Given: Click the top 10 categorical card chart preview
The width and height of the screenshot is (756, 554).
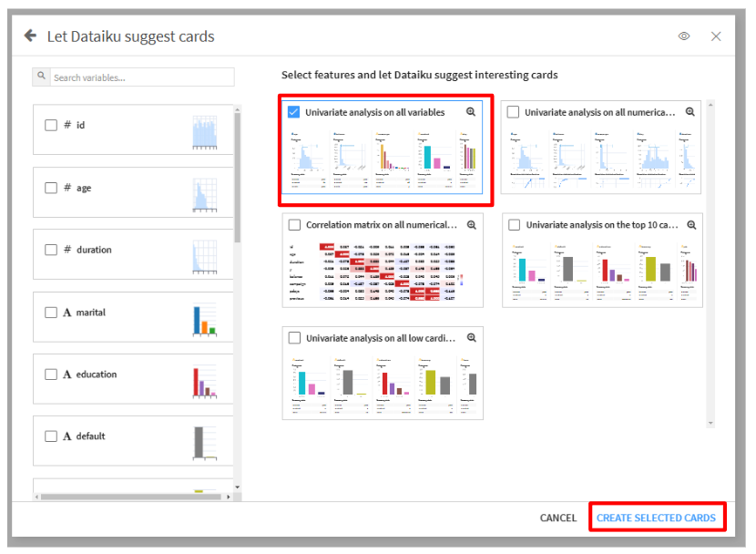Looking at the screenshot, I should pyautogui.click(x=603, y=272).
